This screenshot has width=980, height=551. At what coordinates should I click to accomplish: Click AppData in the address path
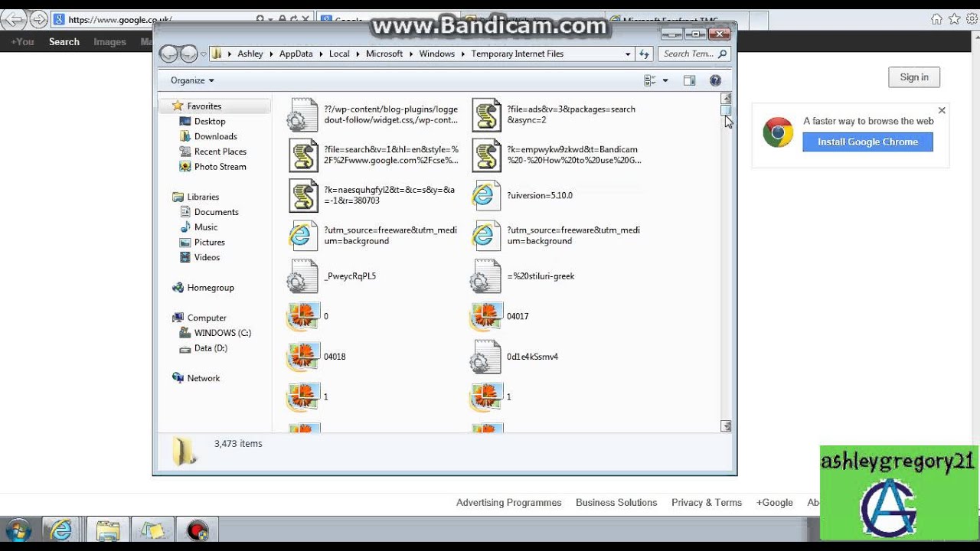[296, 54]
